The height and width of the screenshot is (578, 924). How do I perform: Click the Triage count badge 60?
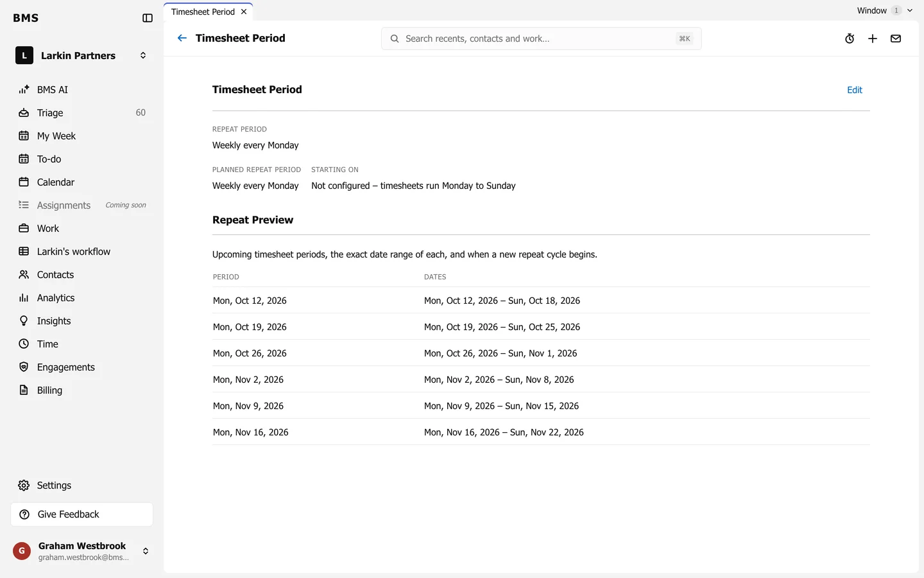point(141,112)
